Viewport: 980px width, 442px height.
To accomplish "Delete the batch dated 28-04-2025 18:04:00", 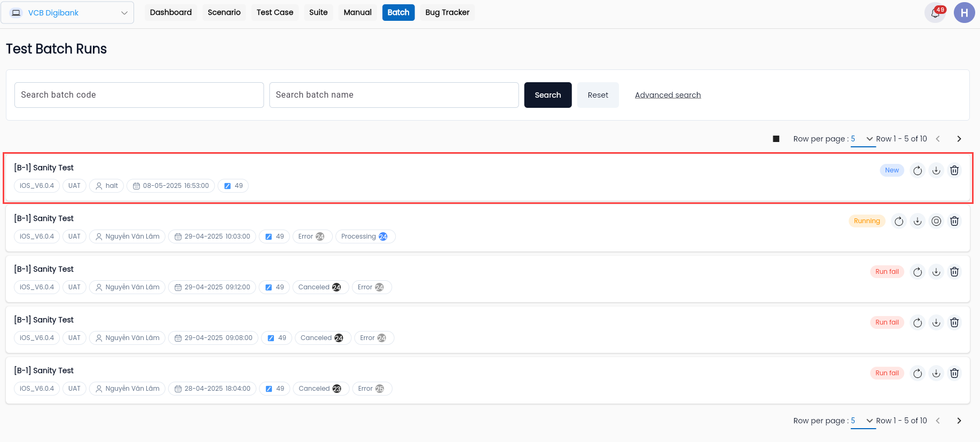I will (x=954, y=373).
